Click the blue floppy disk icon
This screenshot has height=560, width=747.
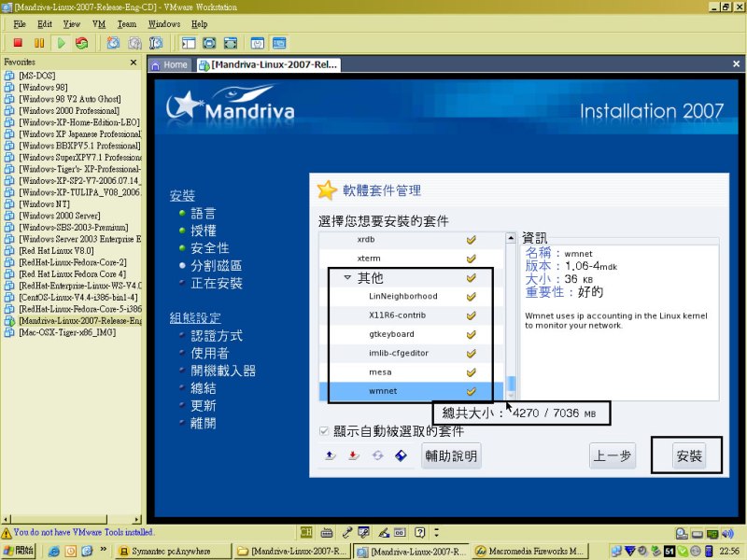coord(402,455)
